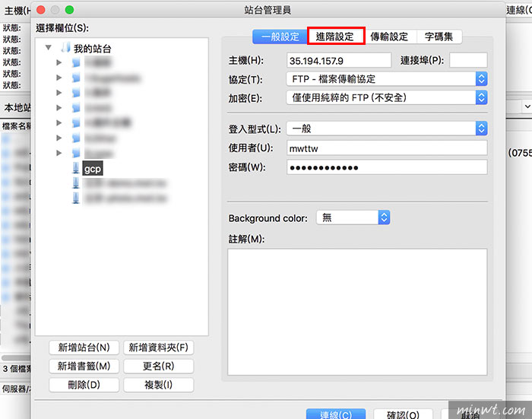Open the 協定(T) protocol dropdown
Viewport: 532px width, 419px height.
point(386,79)
